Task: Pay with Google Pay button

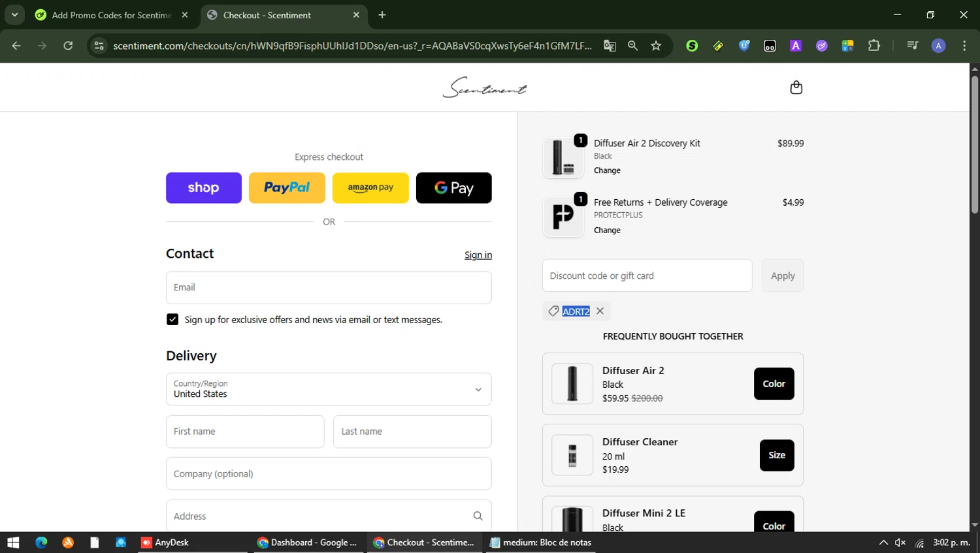Action: click(454, 188)
